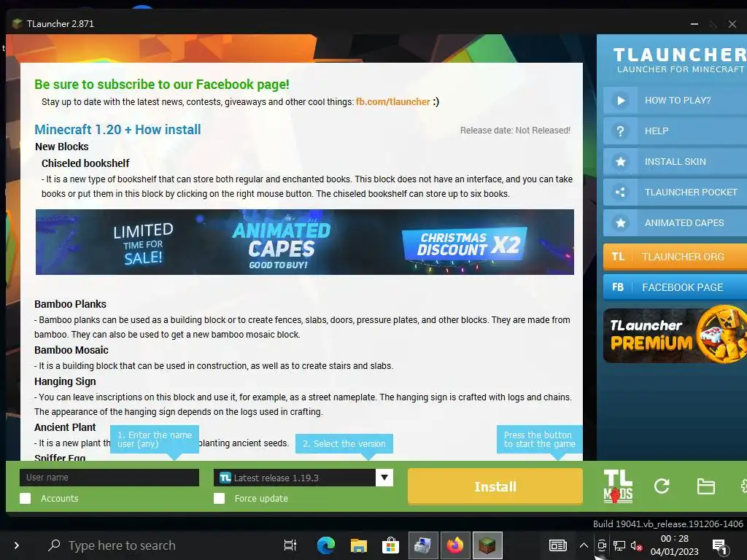Open the notification center icon
The height and width of the screenshot is (560, 747).
coord(720,546)
